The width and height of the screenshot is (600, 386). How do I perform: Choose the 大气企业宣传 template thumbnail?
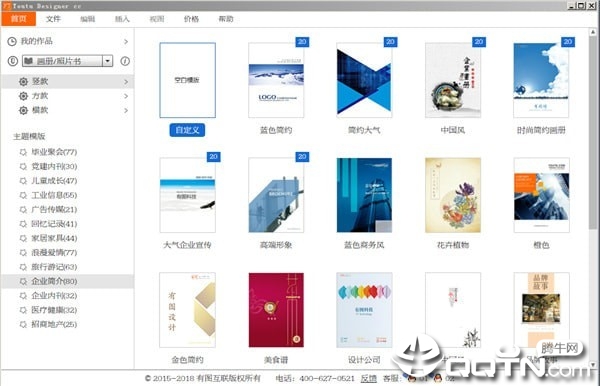click(x=188, y=195)
